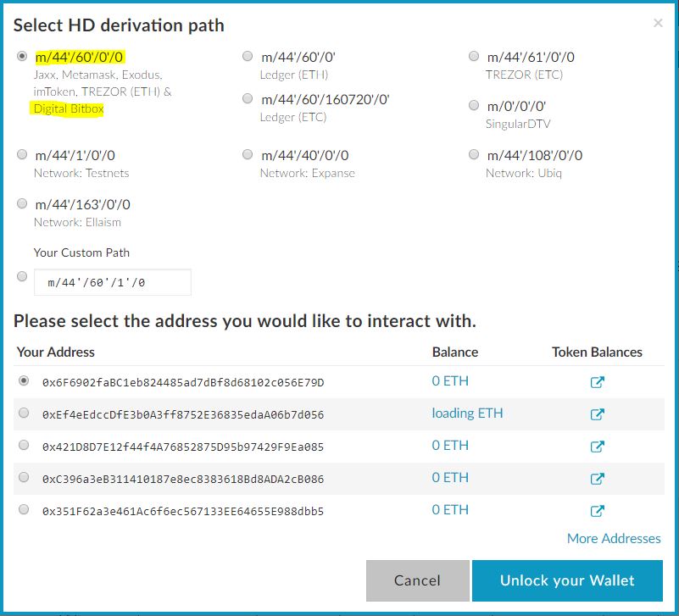
Task: Close the HD derivation path dialog
Action: click(x=658, y=23)
